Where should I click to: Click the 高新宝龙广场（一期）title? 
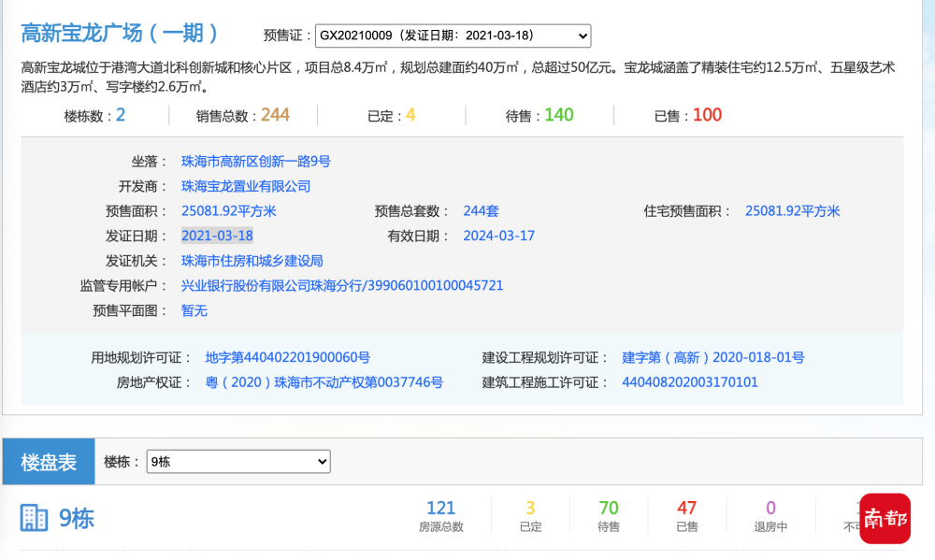[x=121, y=34]
